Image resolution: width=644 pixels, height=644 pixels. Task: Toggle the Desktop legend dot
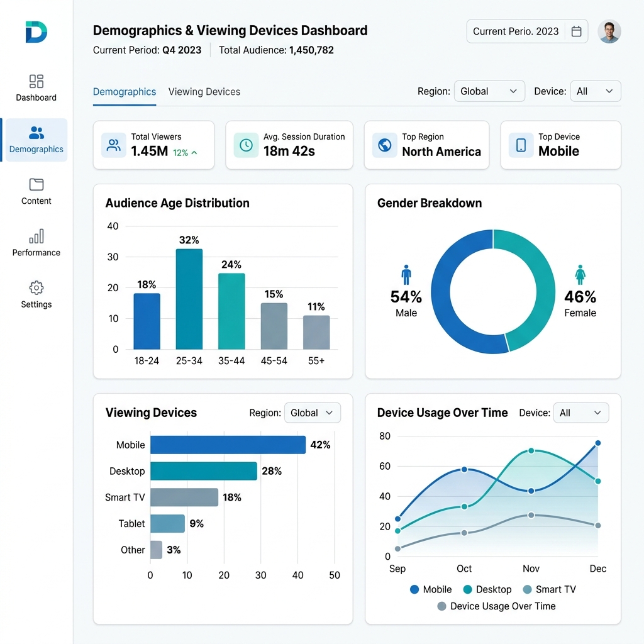tap(467, 589)
